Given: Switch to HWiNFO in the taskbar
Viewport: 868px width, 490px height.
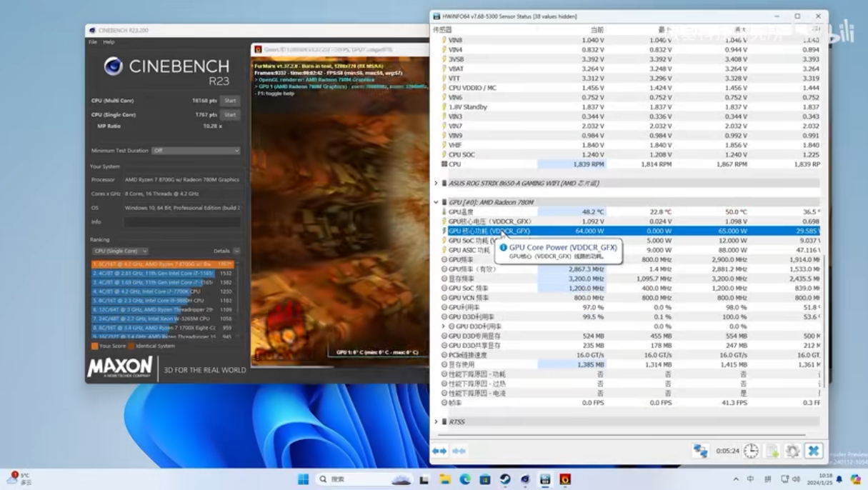Looking at the screenshot, I should click(x=545, y=479).
